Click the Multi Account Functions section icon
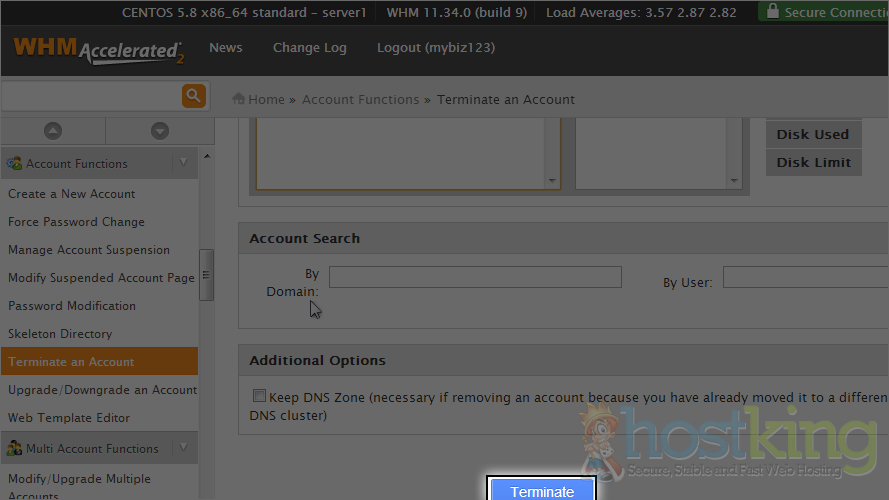 15,448
